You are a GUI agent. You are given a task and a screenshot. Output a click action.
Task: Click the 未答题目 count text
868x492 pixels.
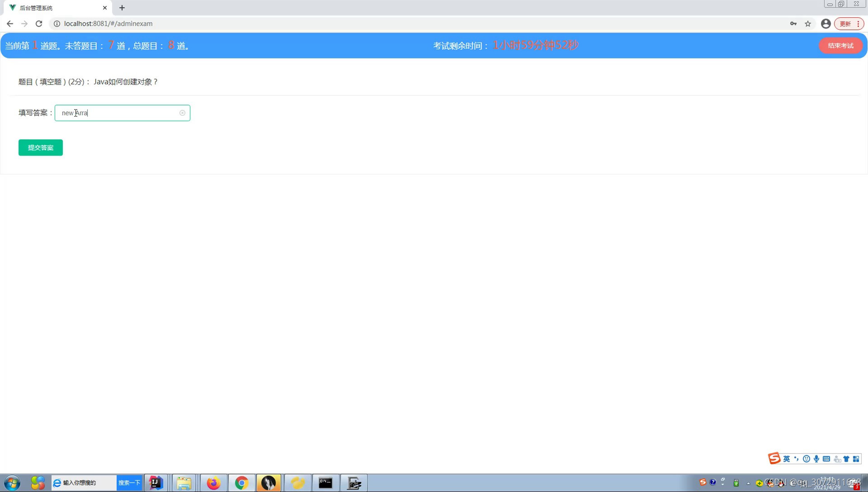(x=111, y=45)
